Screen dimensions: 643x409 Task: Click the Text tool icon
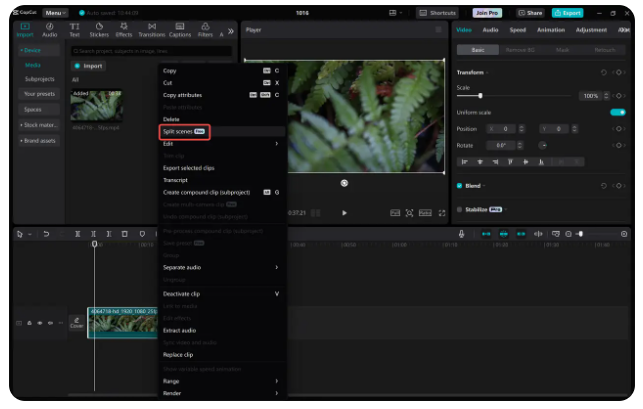click(x=75, y=29)
